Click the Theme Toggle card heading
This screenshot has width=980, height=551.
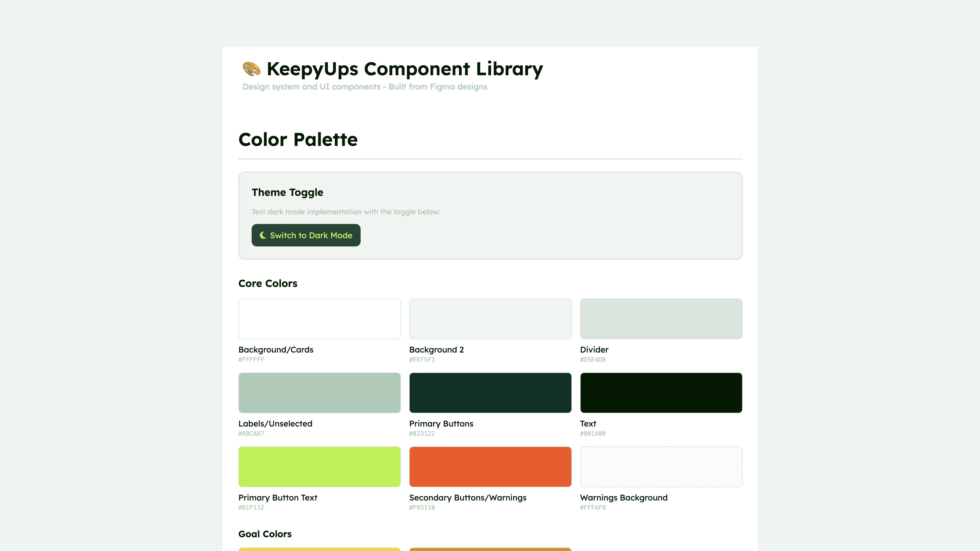point(287,192)
